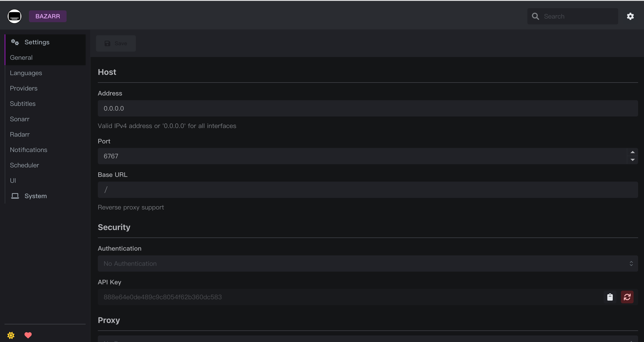The height and width of the screenshot is (342, 644).
Task: Click the search magnifier icon
Action: (535, 16)
